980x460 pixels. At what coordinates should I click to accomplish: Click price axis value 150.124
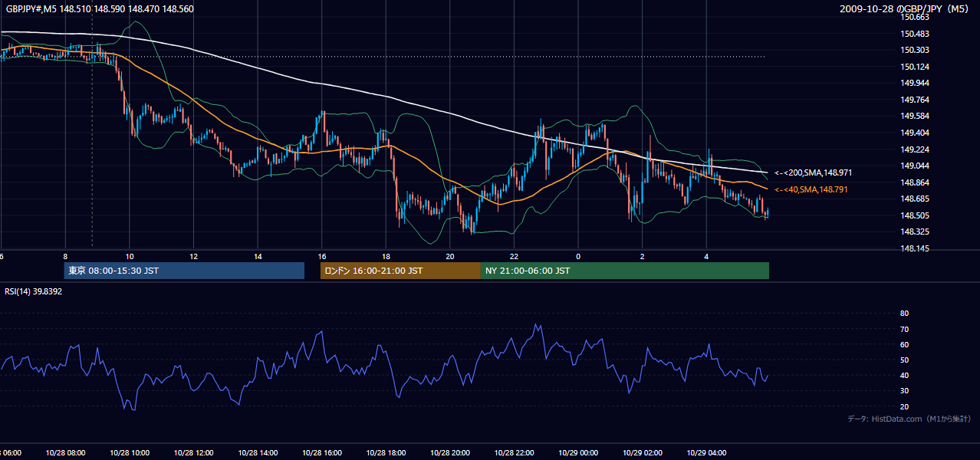coord(916,67)
